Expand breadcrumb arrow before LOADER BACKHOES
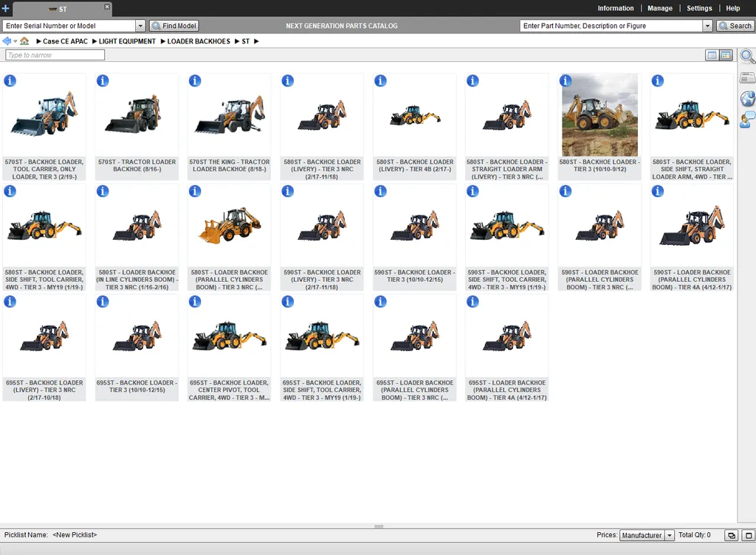 tap(163, 41)
